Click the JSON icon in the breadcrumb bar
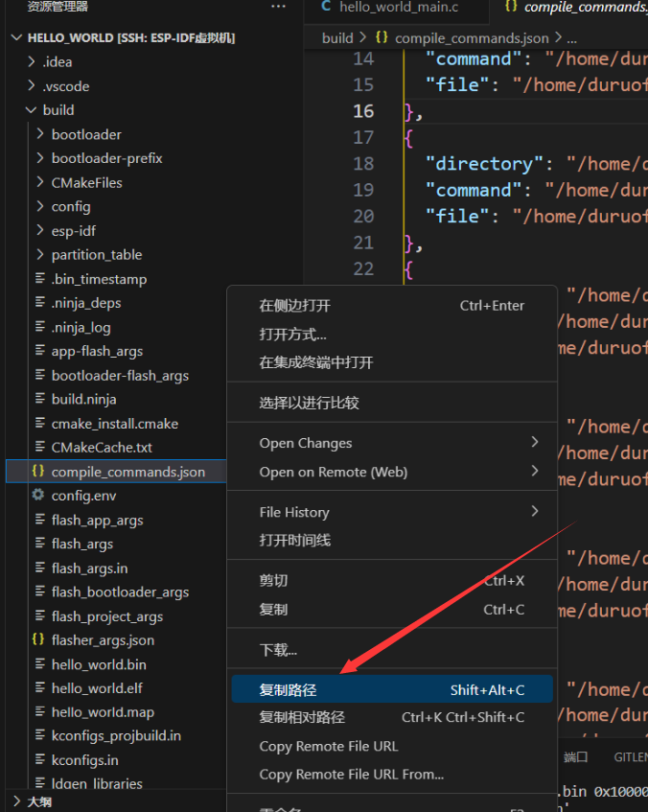The width and height of the screenshot is (648, 812). coord(382,38)
